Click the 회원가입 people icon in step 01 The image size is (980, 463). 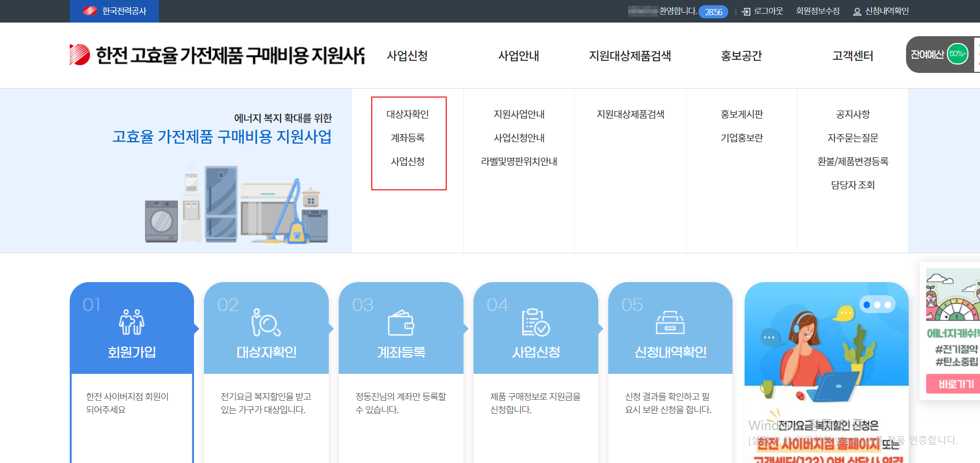[132, 322]
